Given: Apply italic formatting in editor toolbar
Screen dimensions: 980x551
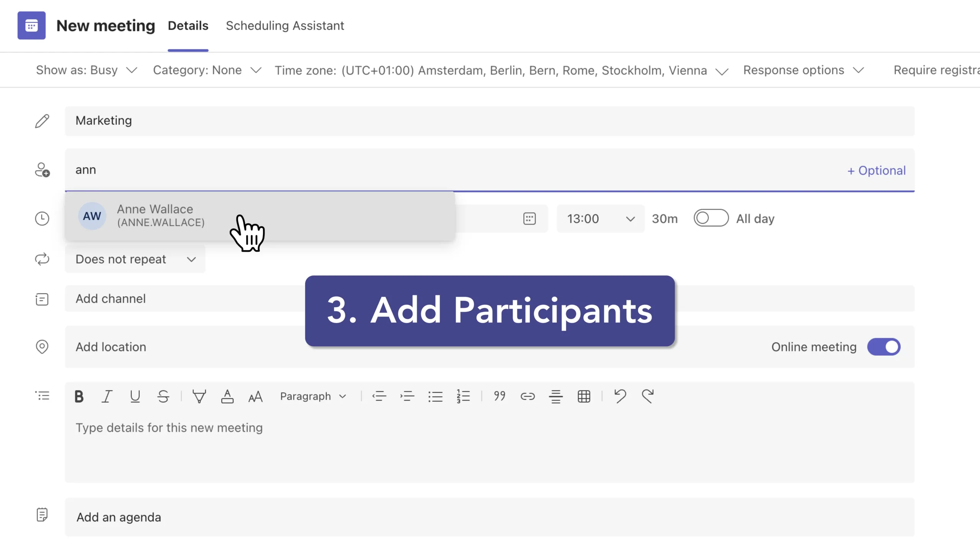Looking at the screenshot, I should click(x=107, y=396).
